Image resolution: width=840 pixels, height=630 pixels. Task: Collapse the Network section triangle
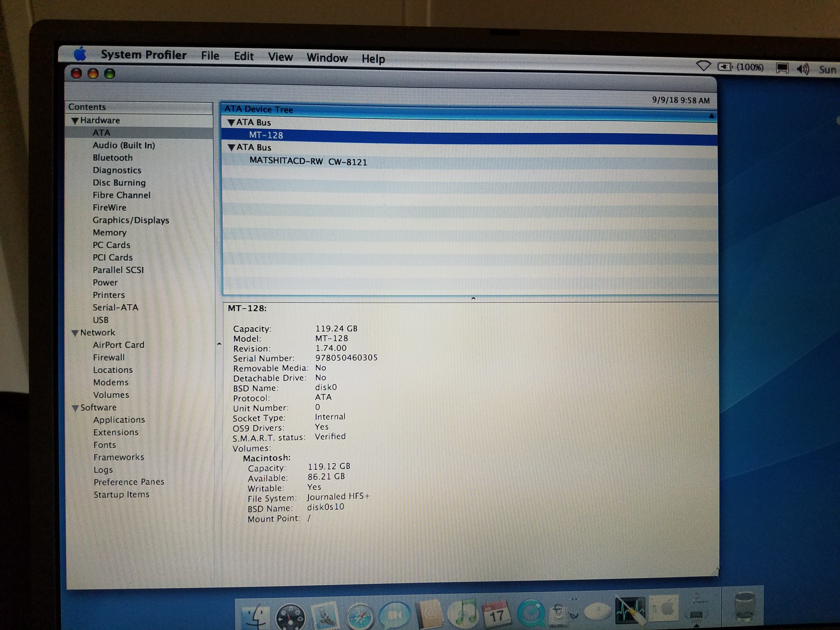pyautogui.click(x=75, y=333)
